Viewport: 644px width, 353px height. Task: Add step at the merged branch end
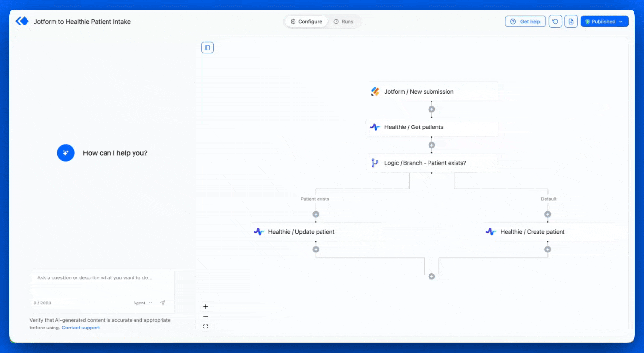(431, 277)
